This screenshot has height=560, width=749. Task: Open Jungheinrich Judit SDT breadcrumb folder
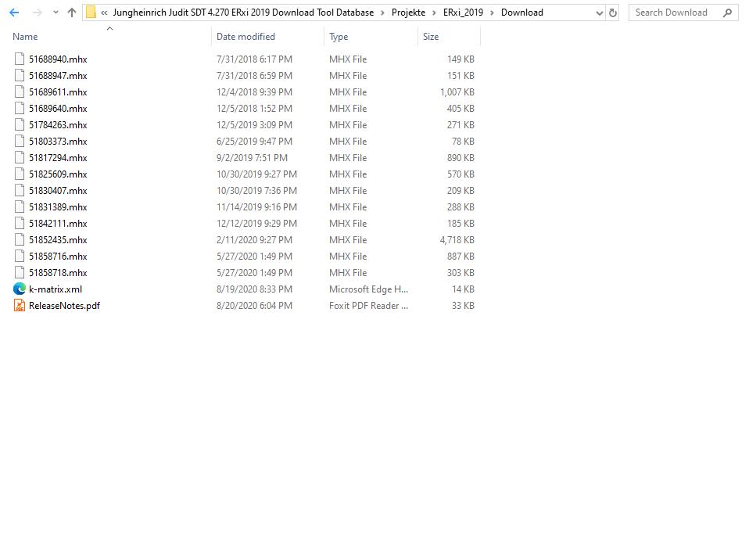click(243, 13)
